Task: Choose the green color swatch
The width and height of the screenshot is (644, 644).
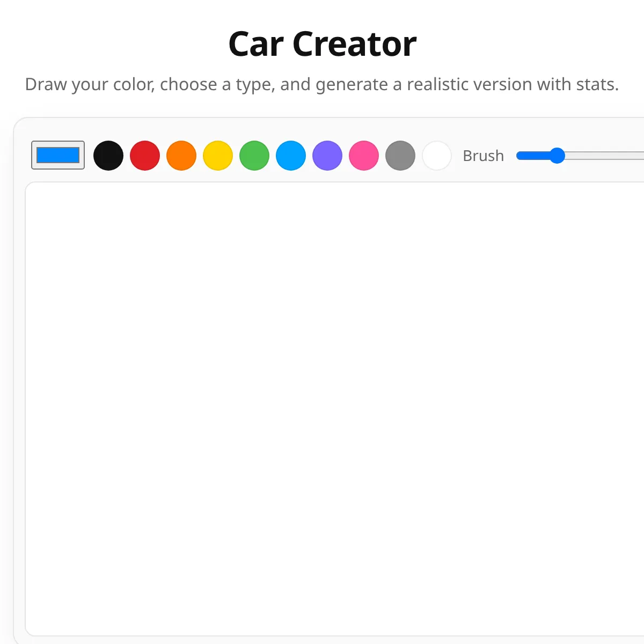Action: (254, 156)
